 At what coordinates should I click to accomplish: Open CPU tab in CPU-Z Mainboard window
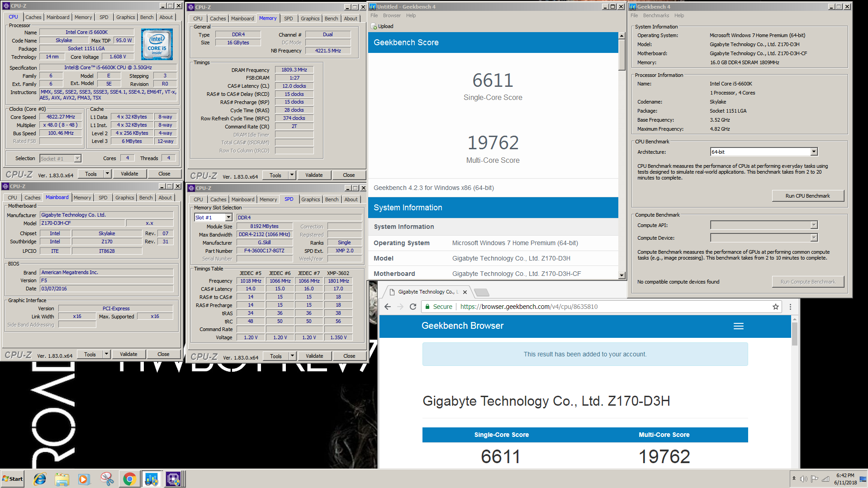click(12, 198)
